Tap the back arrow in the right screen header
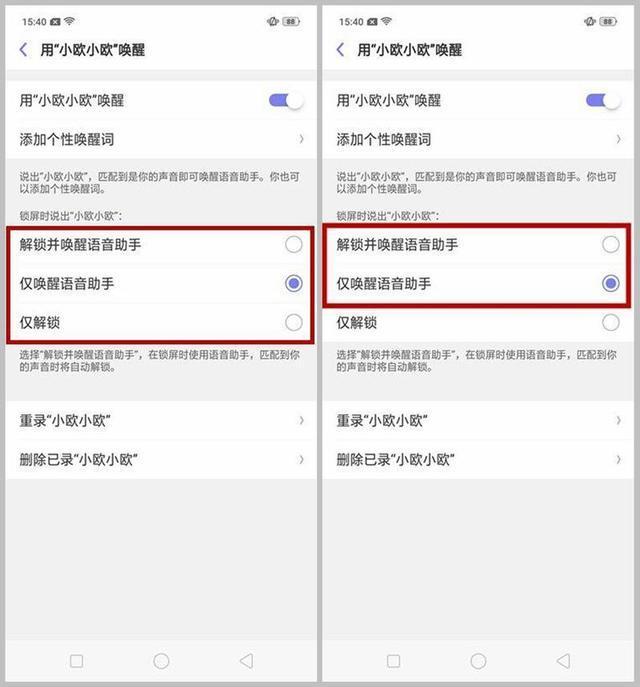 click(x=340, y=50)
